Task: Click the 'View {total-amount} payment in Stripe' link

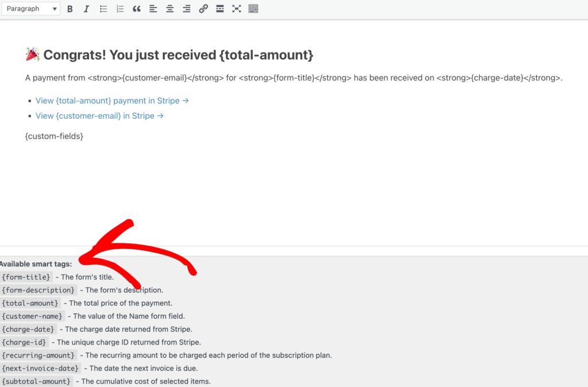Action: click(x=112, y=100)
